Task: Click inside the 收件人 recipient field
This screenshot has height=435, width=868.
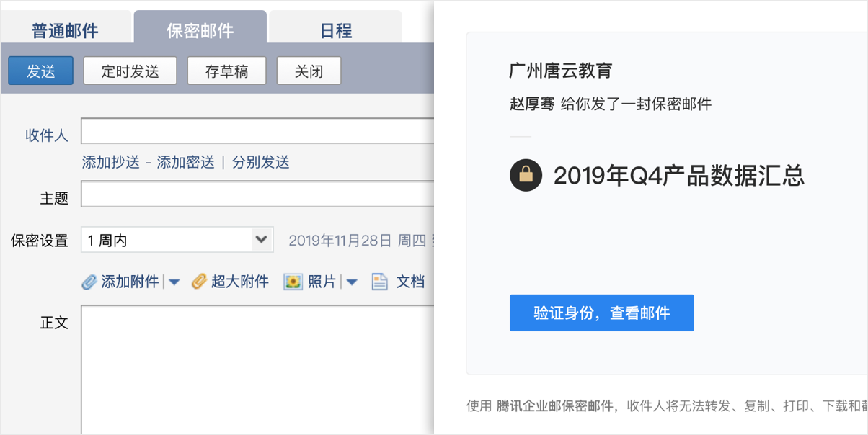Action: click(x=252, y=130)
